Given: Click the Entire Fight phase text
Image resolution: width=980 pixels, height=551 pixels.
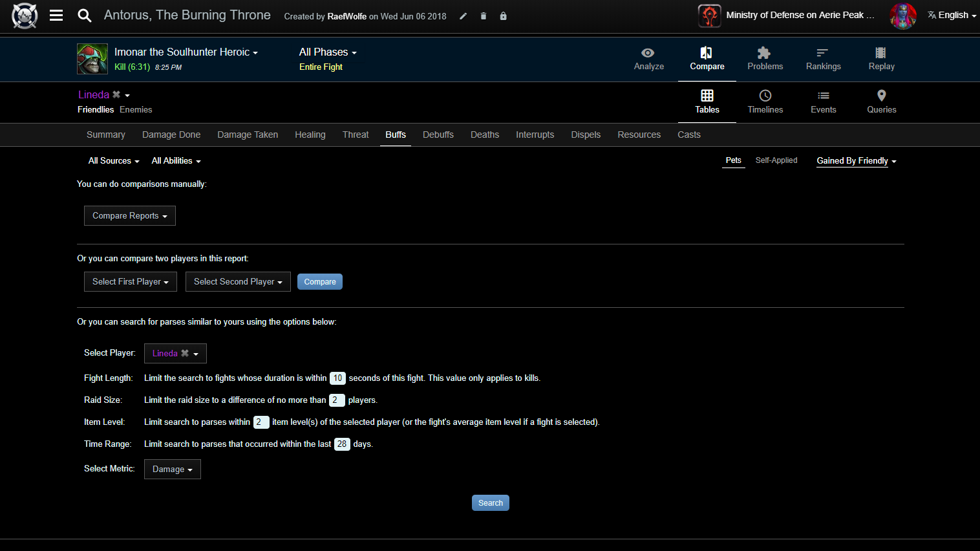Looking at the screenshot, I should [321, 67].
